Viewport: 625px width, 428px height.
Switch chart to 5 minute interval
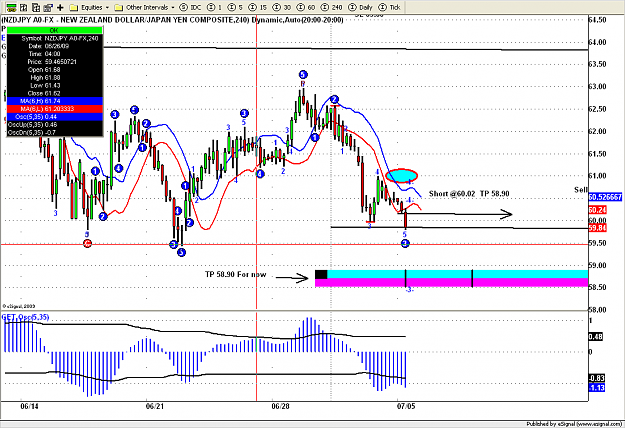pyautogui.click(x=235, y=7)
